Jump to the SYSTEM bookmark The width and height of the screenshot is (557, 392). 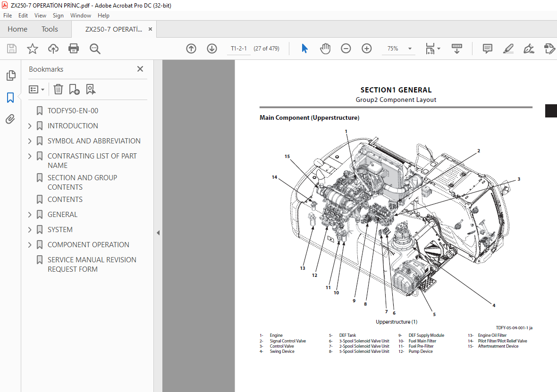60,230
